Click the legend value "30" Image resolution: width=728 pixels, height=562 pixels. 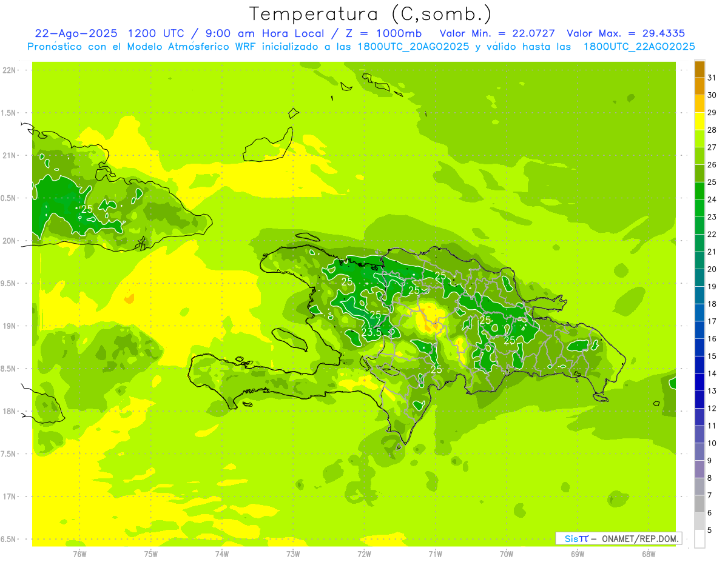click(x=712, y=95)
